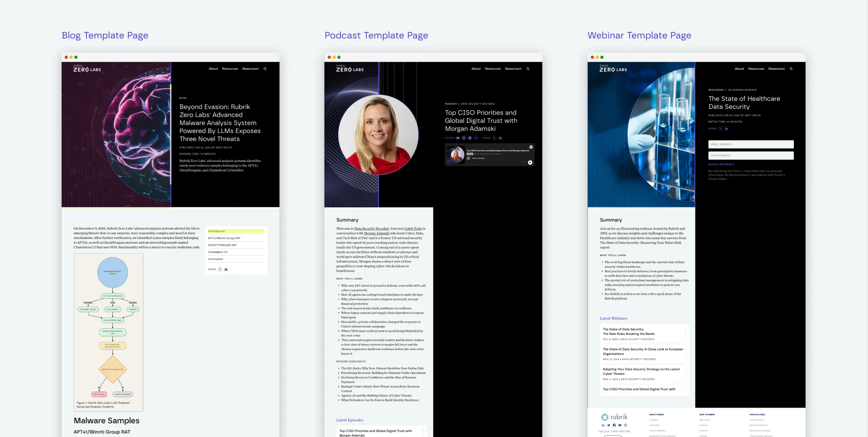Open Rubrik YouTube icon in footer
Screen dimensions: 868x437
619,425
